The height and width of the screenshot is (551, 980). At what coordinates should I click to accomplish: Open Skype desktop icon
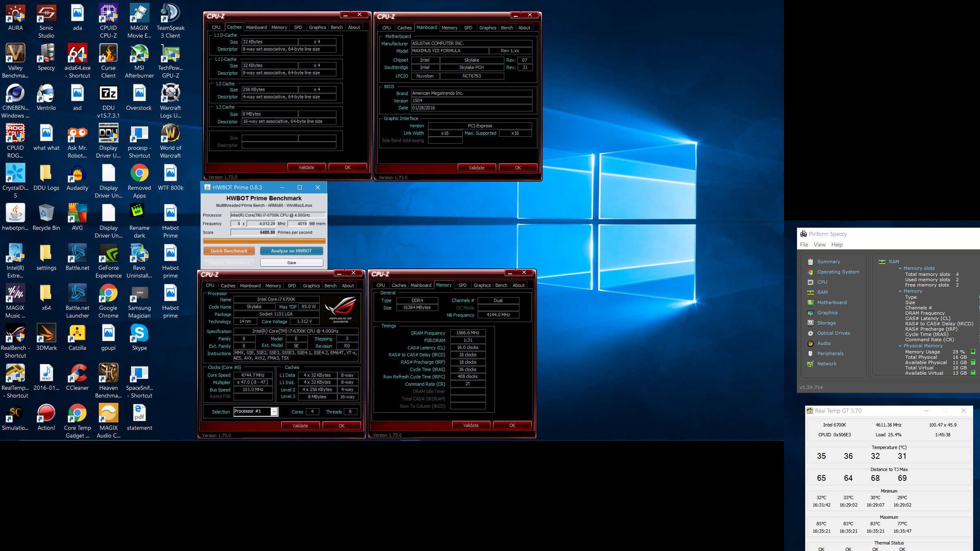(139, 337)
